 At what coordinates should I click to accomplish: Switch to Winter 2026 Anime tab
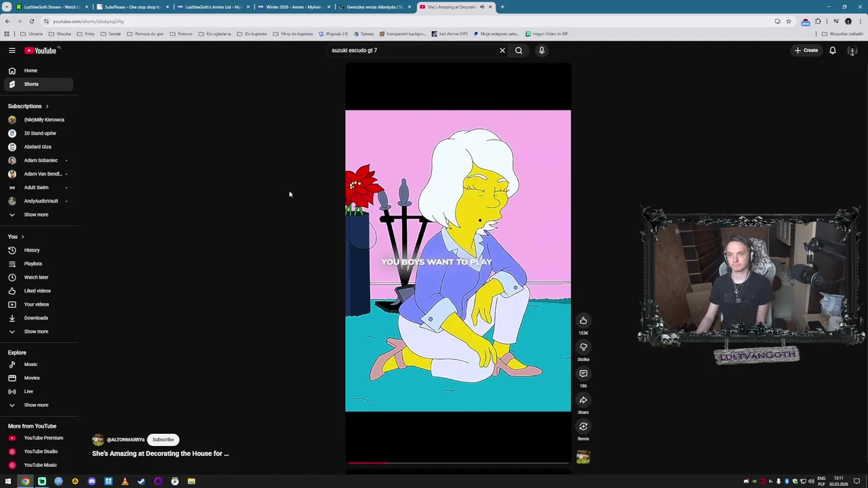[x=294, y=7]
